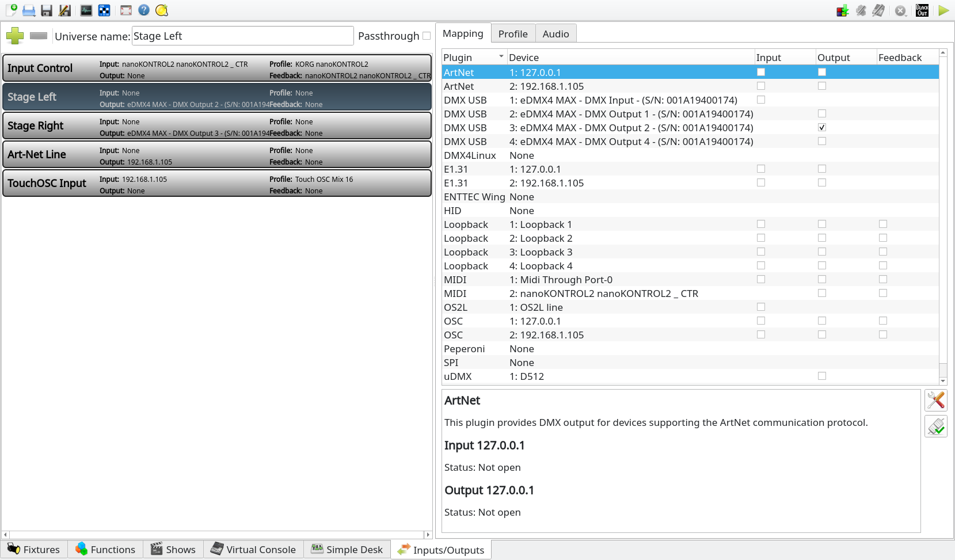Select OSC '1: 127.0.0.1' device row
955x560 pixels.
pyautogui.click(x=690, y=321)
